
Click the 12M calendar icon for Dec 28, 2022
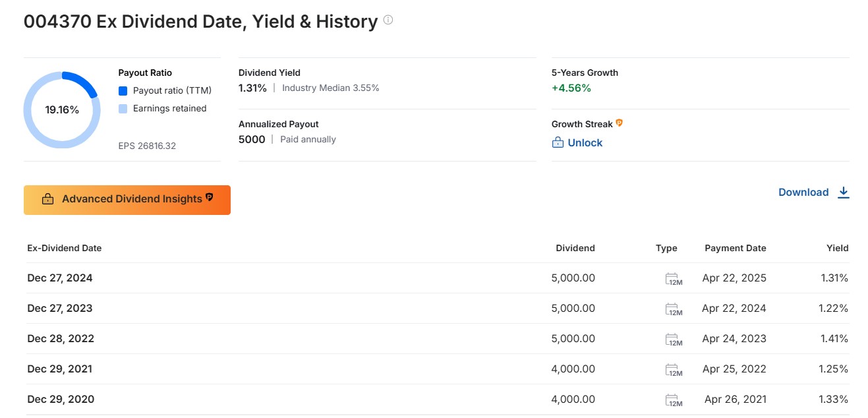click(x=674, y=339)
